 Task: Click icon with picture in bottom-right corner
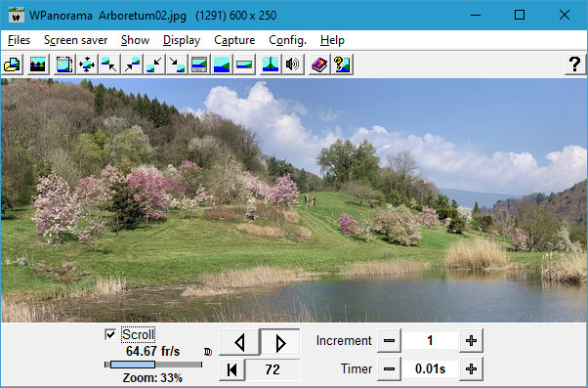pos(177,65)
